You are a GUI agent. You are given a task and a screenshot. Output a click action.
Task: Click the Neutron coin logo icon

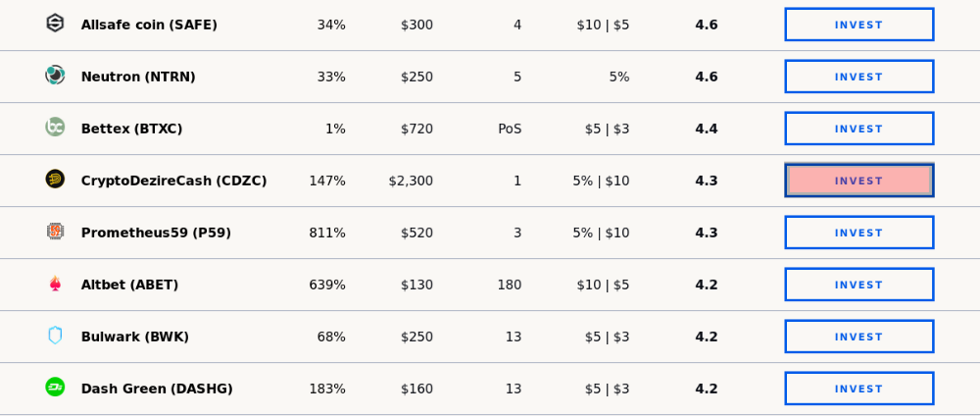pos(55,76)
